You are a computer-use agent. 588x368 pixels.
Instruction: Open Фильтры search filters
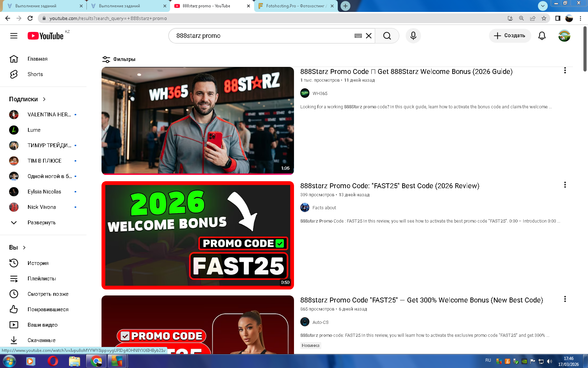[119, 59]
